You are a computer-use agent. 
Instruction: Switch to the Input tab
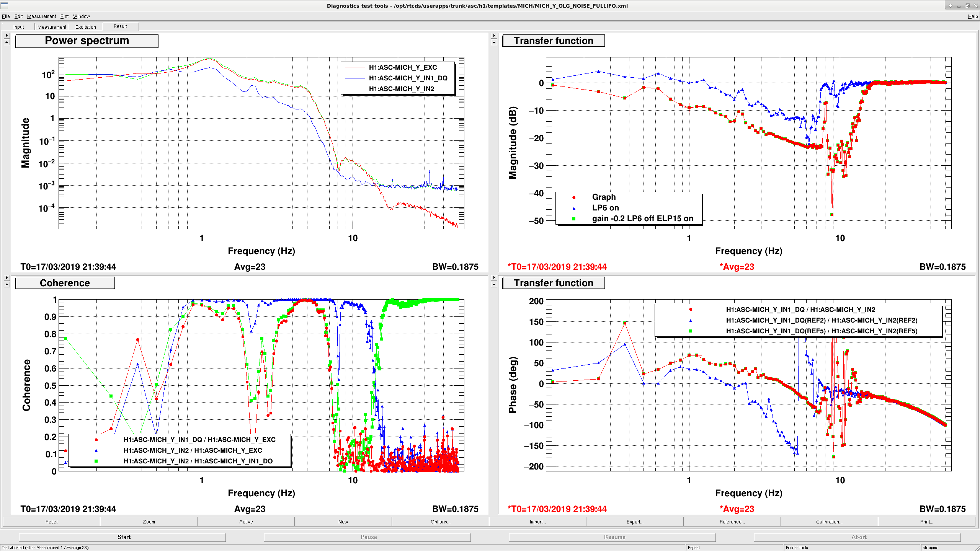click(x=18, y=27)
